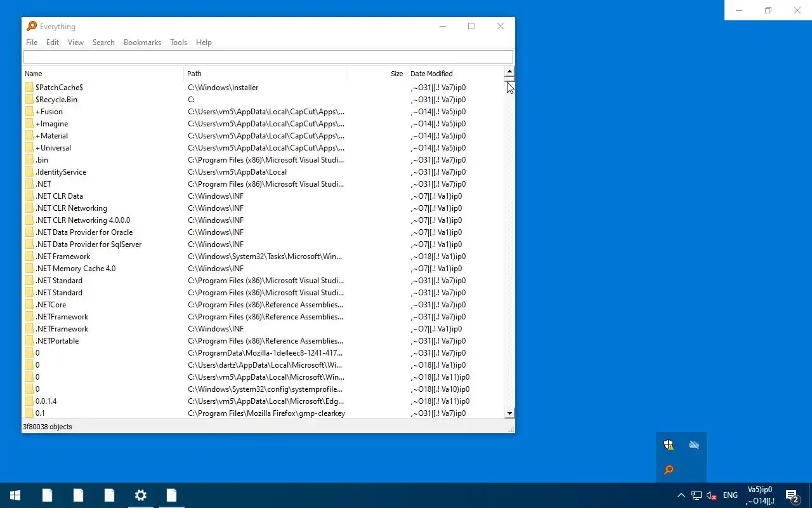This screenshot has width=812, height=508.
Task: Select .NET Data Provider for SqlServer
Action: click(88, 244)
